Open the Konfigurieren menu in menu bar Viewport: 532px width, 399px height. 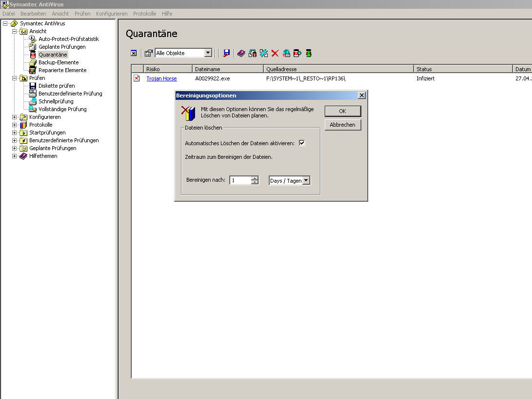[x=112, y=14]
